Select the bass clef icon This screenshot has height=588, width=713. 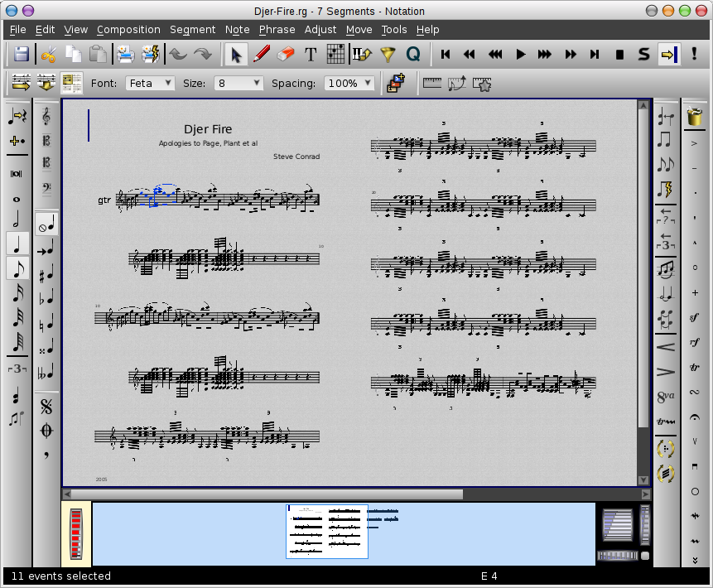[x=46, y=187]
